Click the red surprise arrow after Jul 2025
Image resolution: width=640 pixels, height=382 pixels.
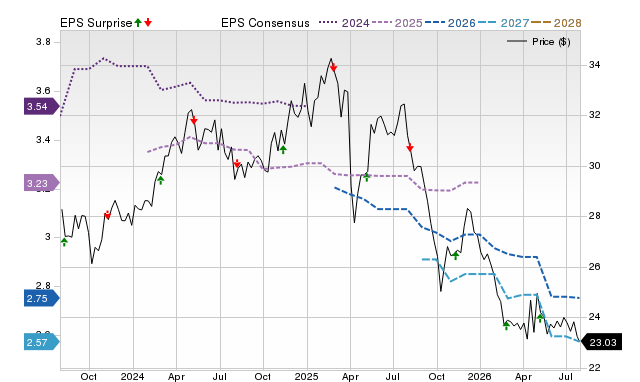tap(410, 147)
